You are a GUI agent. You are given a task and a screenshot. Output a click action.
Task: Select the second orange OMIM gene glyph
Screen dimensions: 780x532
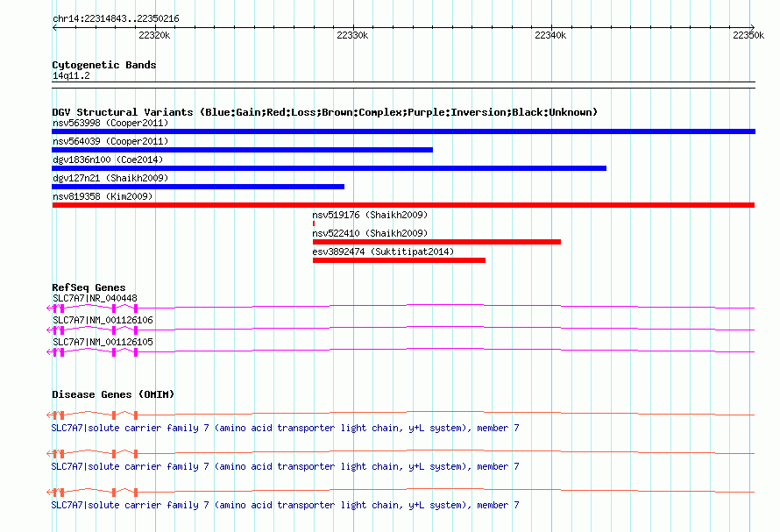pos(401,453)
